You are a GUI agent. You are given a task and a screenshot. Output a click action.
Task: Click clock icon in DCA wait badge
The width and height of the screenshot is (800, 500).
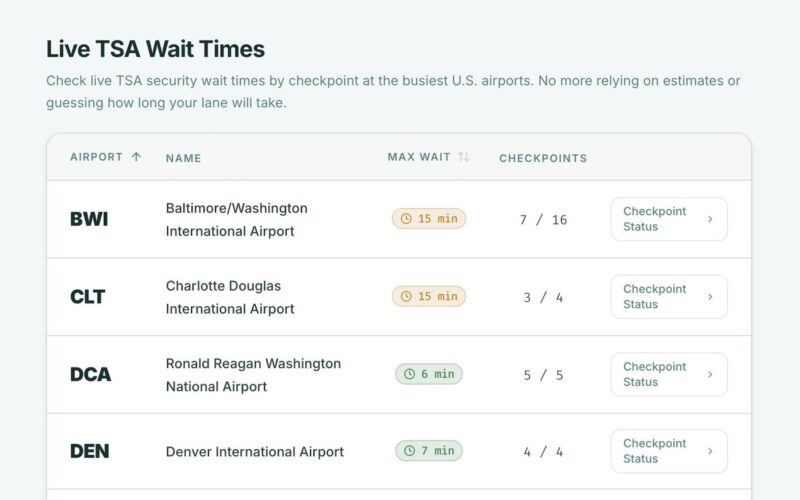[409, 374]
